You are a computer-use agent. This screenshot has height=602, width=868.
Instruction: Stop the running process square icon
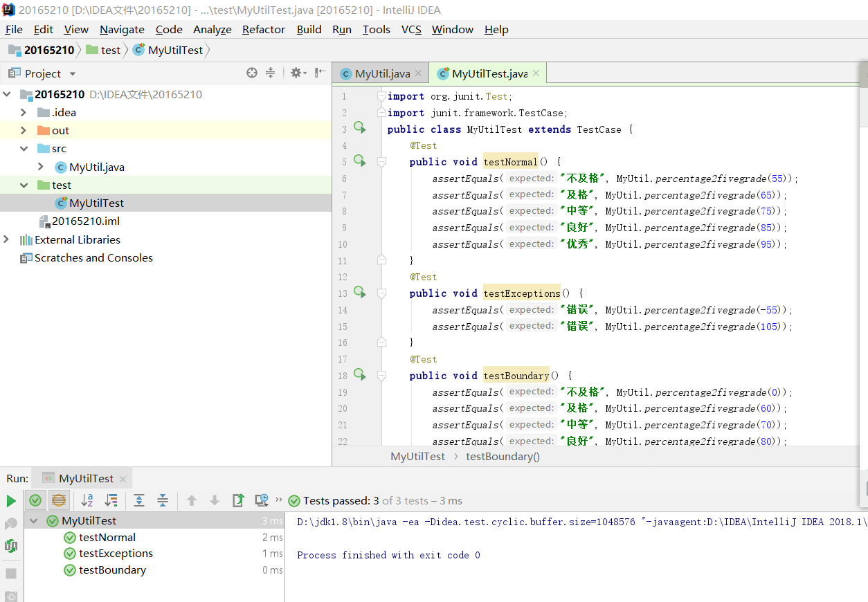coord(11,574)
